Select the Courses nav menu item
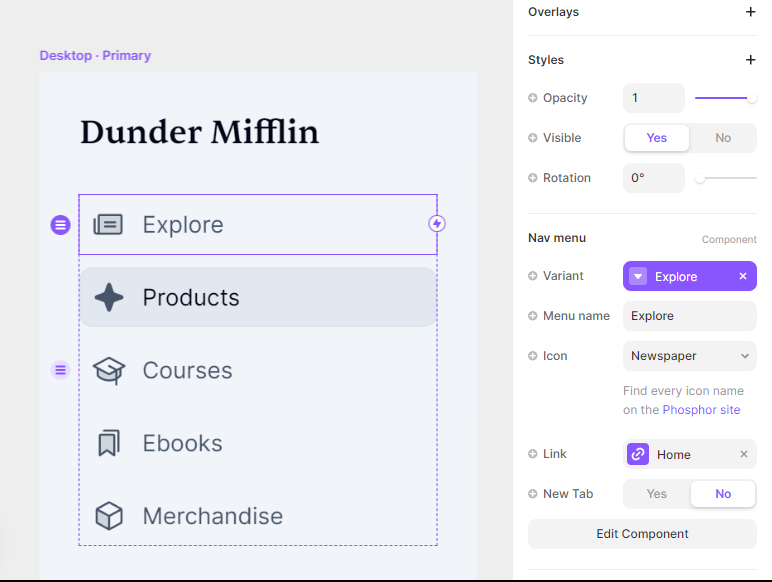This screenshot has width=772, height=582. click(258, 370)
